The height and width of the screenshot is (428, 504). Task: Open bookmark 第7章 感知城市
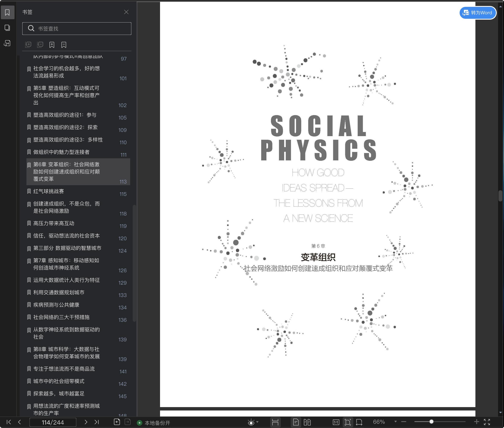tap(78, 265)
